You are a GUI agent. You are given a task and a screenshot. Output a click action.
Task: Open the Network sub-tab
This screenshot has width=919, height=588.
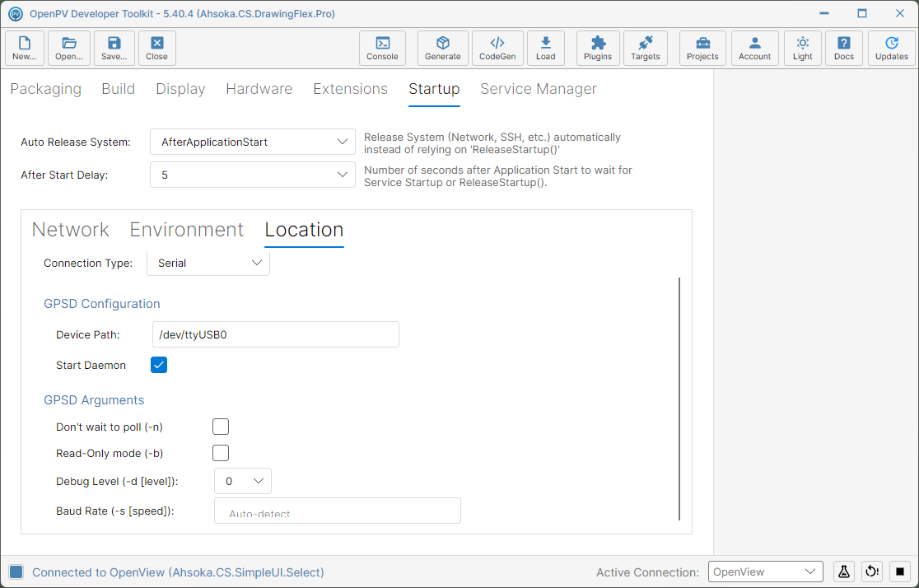coord(70,230)
